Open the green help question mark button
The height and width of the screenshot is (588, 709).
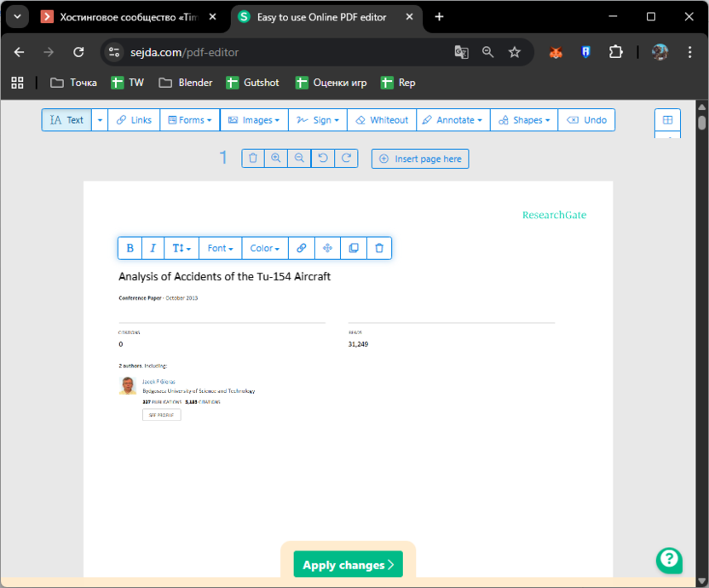(669, 560)
